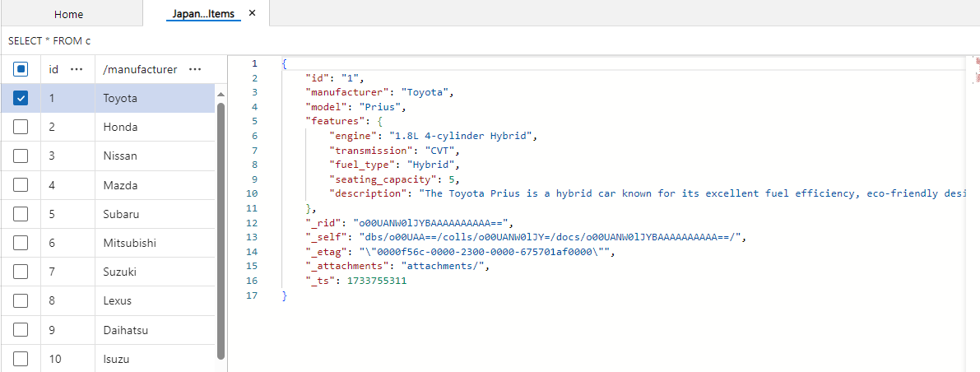
Task: Click the _ts value 1733755311
Action: point(377,281)
